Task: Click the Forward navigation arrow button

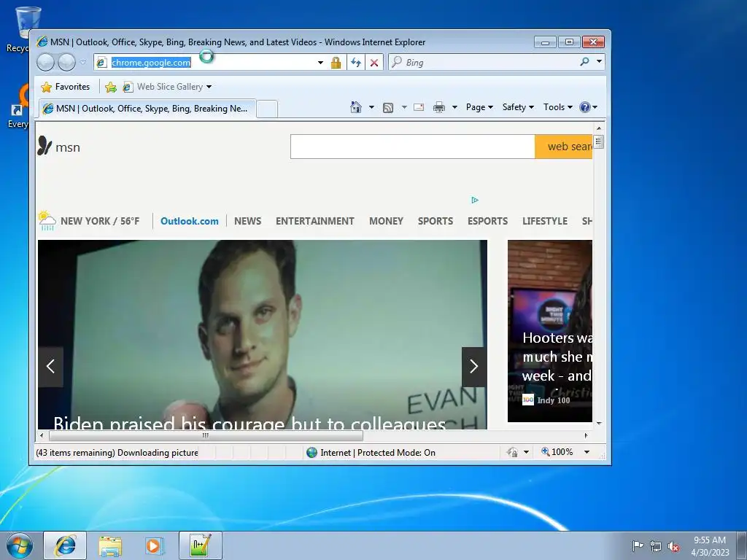Action: (66, 63)
